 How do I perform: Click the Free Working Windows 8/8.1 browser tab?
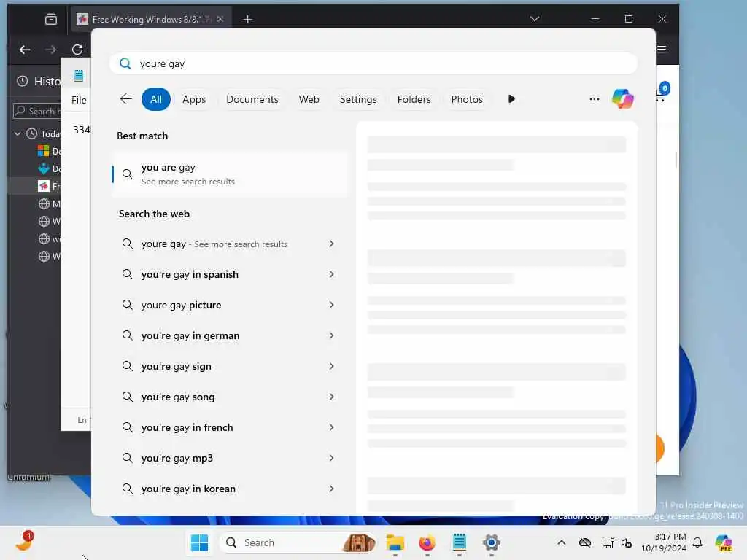[x=152, y=19]
